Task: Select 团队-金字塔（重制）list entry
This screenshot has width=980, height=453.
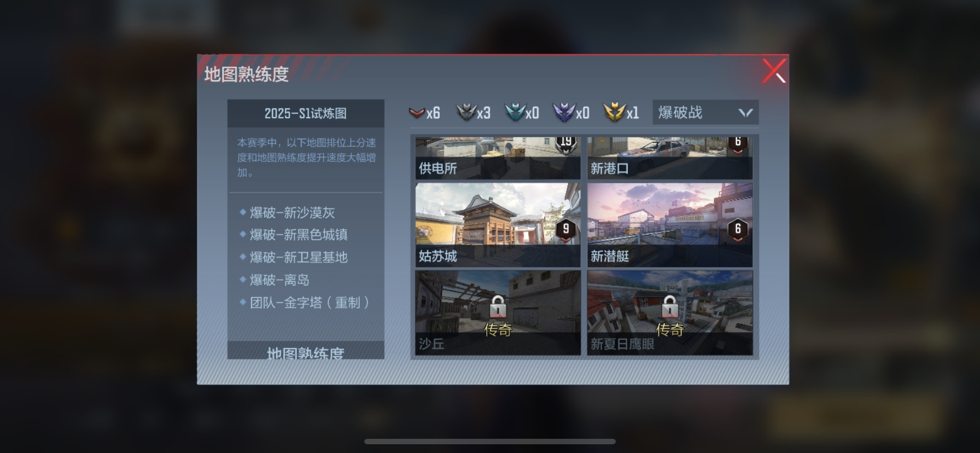Action: pyautogui.click(x=310, y=303)
